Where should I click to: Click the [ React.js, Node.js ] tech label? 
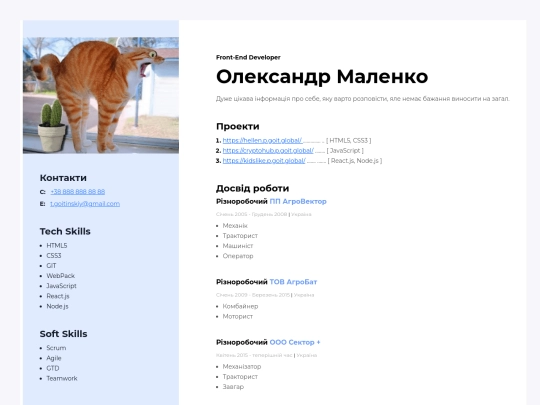pos(355,160)
